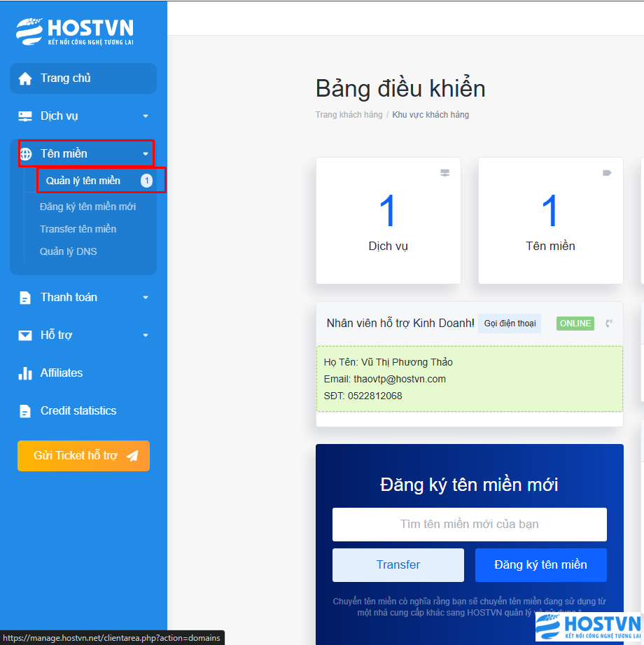The height and width of the screenshot is (645, 644).
Task: Click the Đăng ký tên miền mới panel heading
Action: point(469,485)
